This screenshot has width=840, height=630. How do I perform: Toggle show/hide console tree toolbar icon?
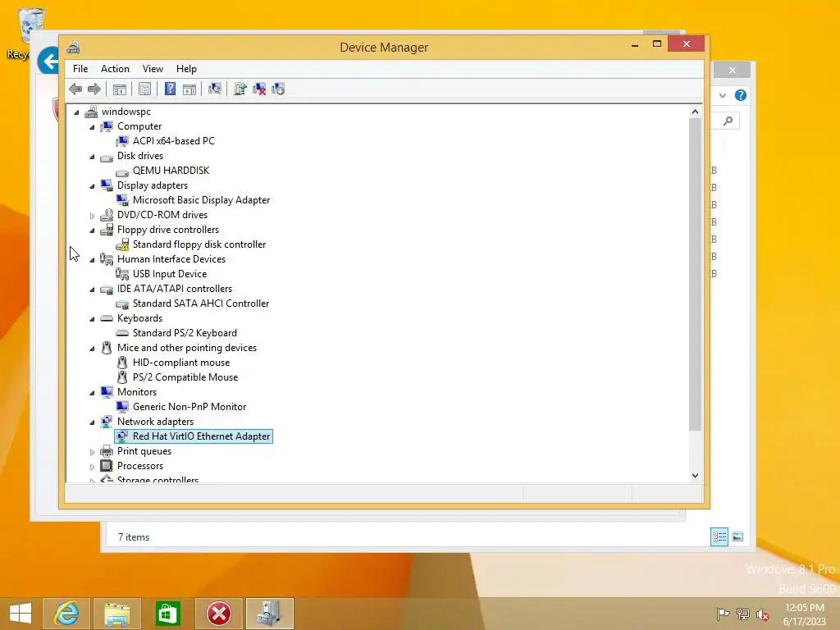pyautogui.click(x=120, y=89)
